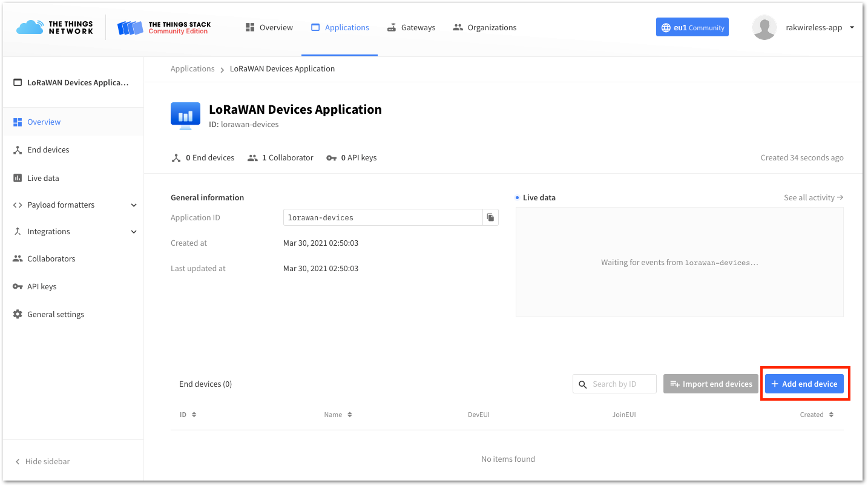
Task: Click the Created 34 seconds ago text
Action: pos(802,157)
